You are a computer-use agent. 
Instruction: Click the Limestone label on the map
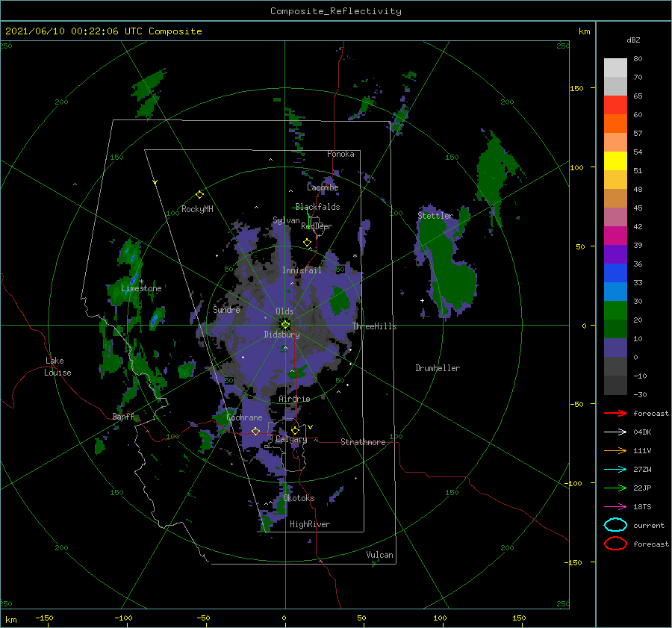141,288
